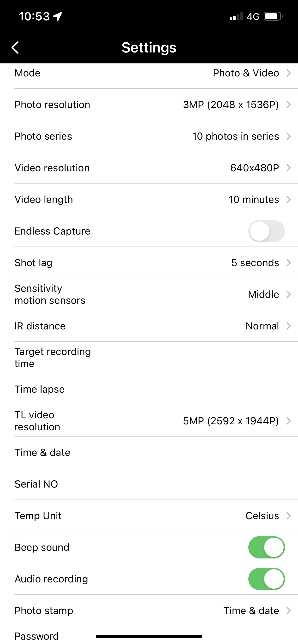Turn off the Beep sound toggle
Viewport: 298px width, 644px height.
[x=266, y=547]
